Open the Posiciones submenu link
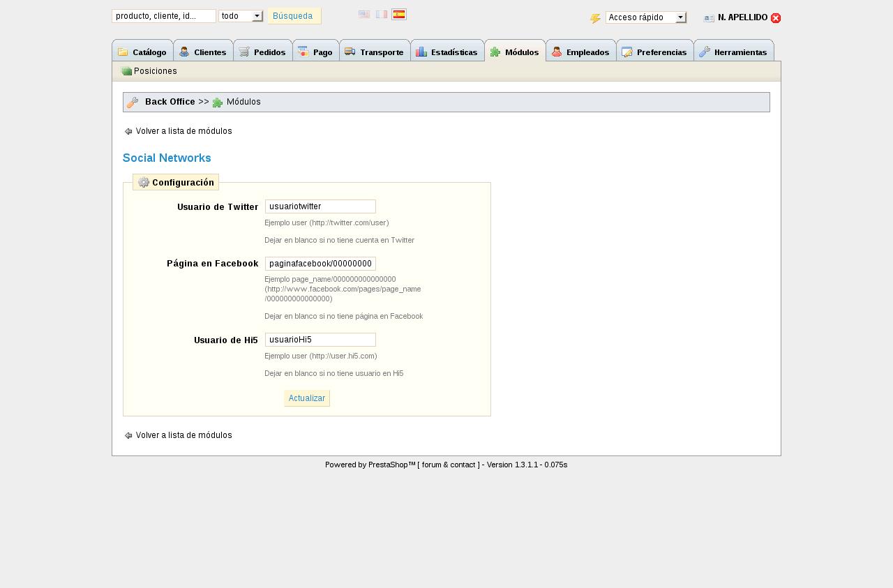This screenshot has width=893, height=588. click(x=155, y=71)
